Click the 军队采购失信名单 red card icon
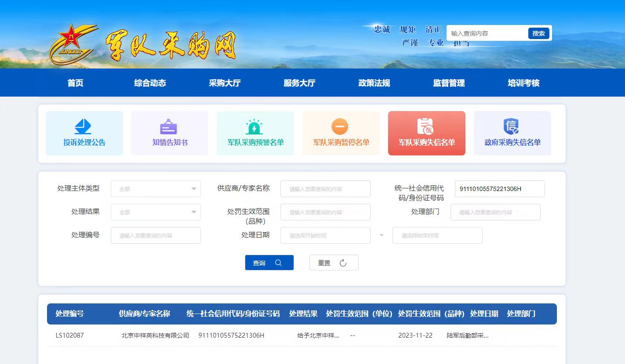 [x=425, y=127]
